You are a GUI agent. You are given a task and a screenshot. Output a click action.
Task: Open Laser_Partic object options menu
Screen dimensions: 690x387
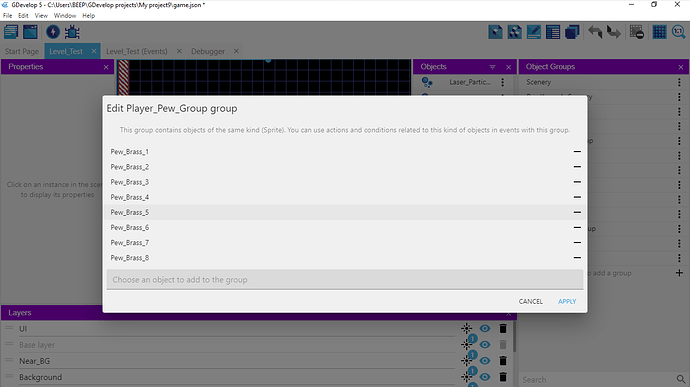tap(503, 82)
